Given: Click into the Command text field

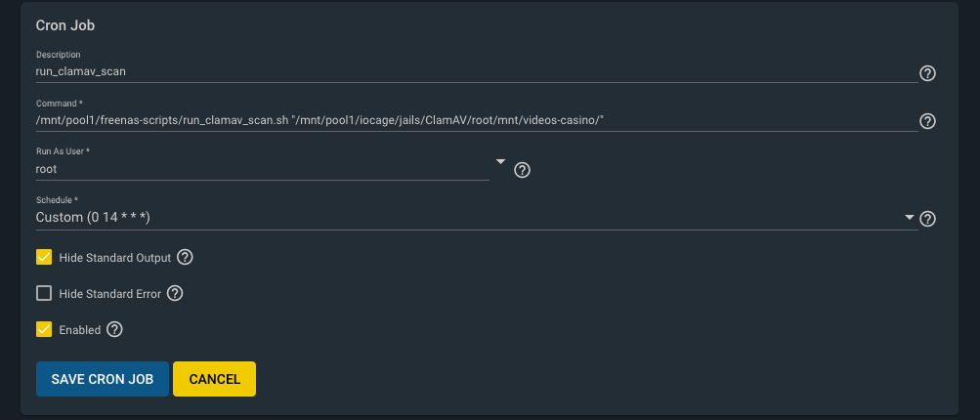Looking at the screenshot, I should pos(477,120).
